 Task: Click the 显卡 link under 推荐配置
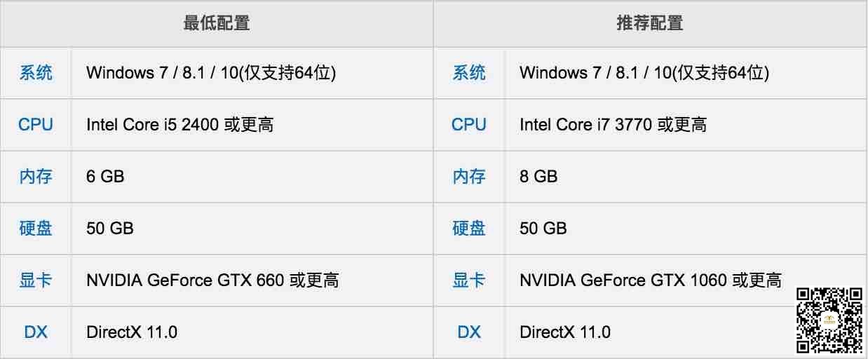pos(469,280)
